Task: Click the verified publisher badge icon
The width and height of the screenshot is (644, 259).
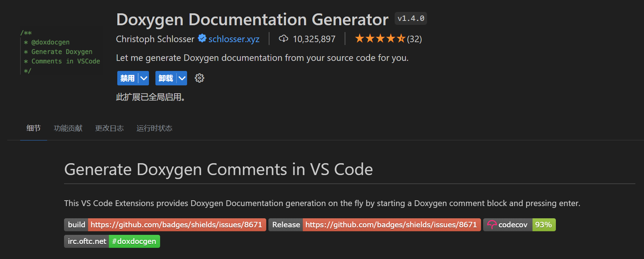Action: [x=202, y=38]
